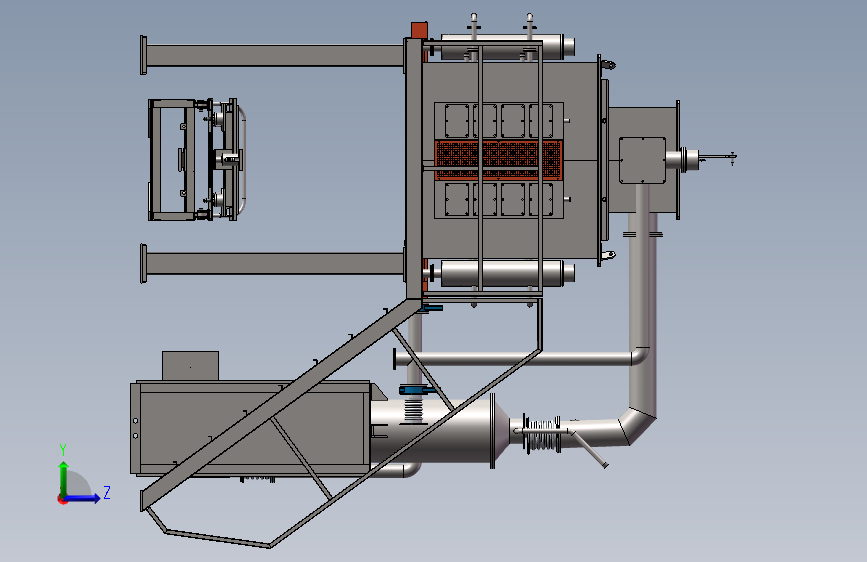Image resolution: width=867 pixels, height=562 pixels.
Task: Select the small box atop the burner housing
Action: tap(190, 366)
